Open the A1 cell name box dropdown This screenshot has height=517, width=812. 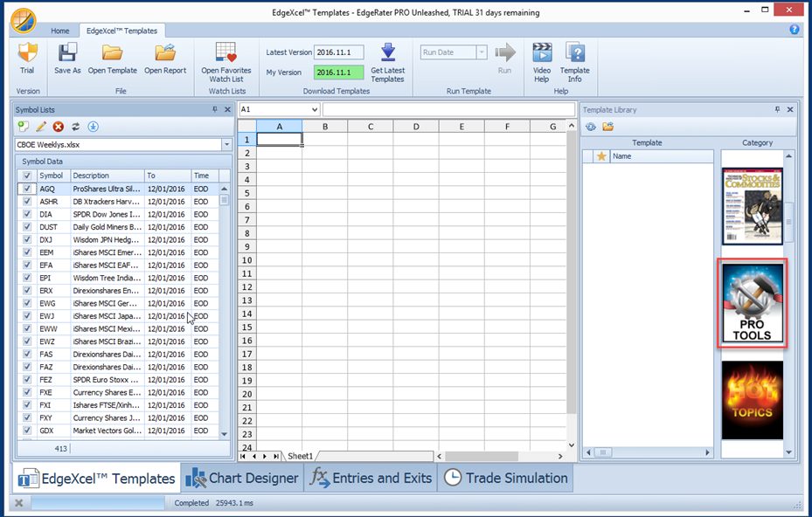pyautogui.click(x=315, y=110)
